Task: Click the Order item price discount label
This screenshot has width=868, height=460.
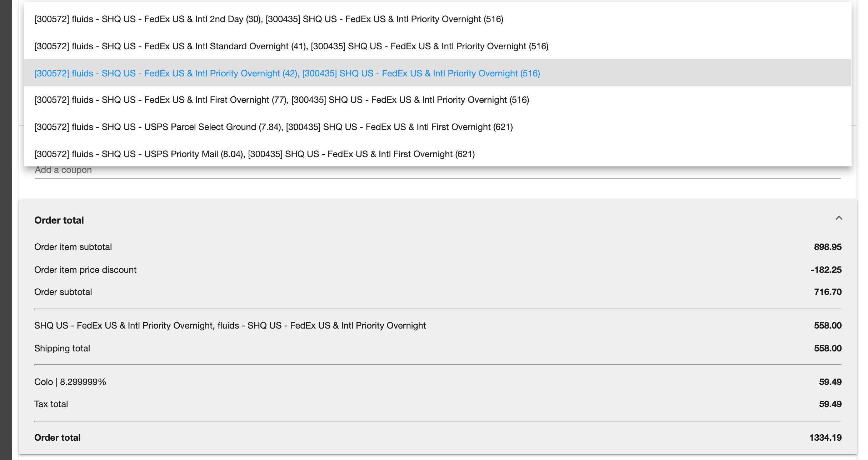Action: pyautogui.click(x=85, y=270)
